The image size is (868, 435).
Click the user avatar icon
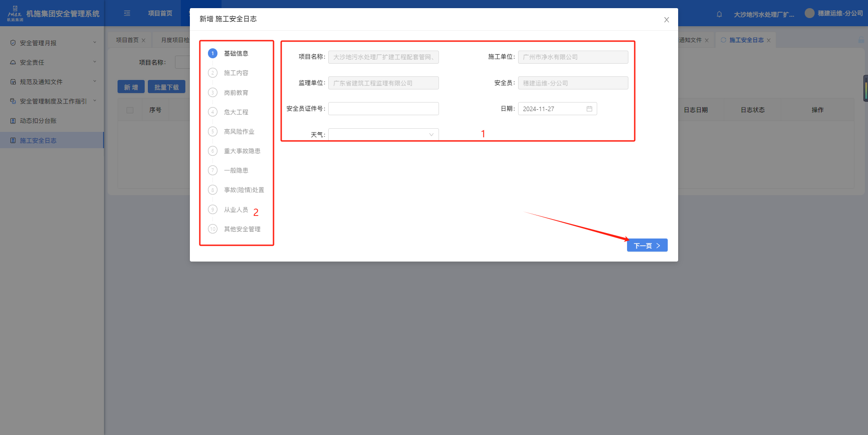809,14
